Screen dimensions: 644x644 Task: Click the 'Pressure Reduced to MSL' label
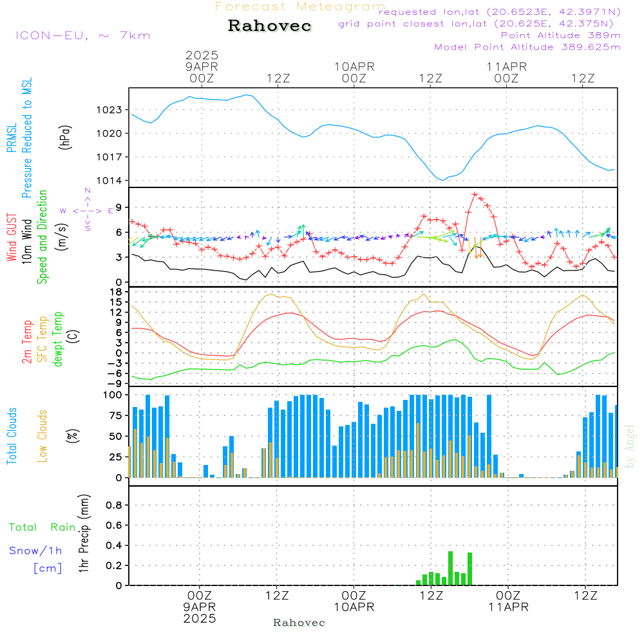tap(26, 138)
